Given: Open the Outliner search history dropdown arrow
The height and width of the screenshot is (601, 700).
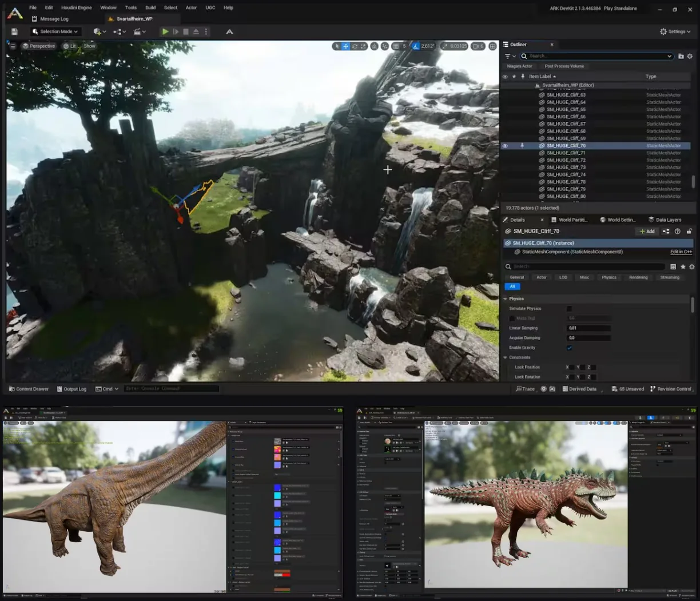Looking at the screenshot, I should tap(669, 56).
